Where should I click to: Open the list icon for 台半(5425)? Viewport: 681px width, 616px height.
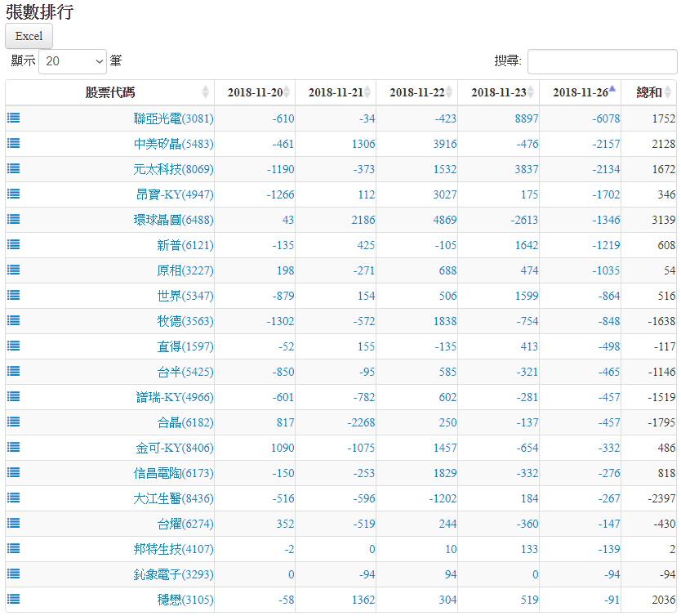click(14, 371)
